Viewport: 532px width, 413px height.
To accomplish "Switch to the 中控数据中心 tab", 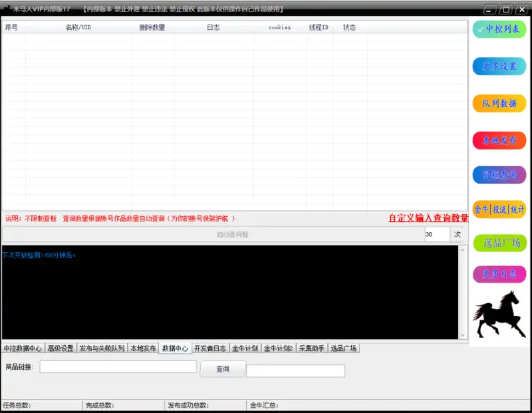I will pos(22,348).
